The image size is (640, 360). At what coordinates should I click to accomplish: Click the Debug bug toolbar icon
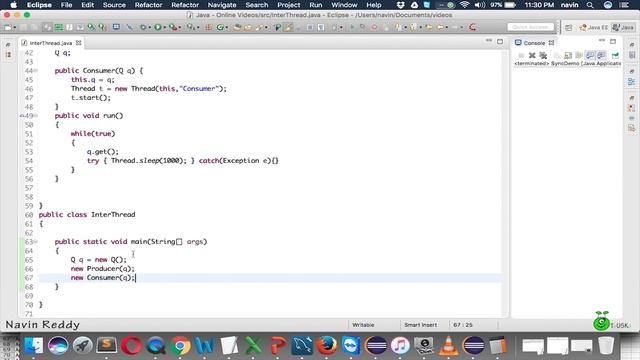(x=143, y=27)
